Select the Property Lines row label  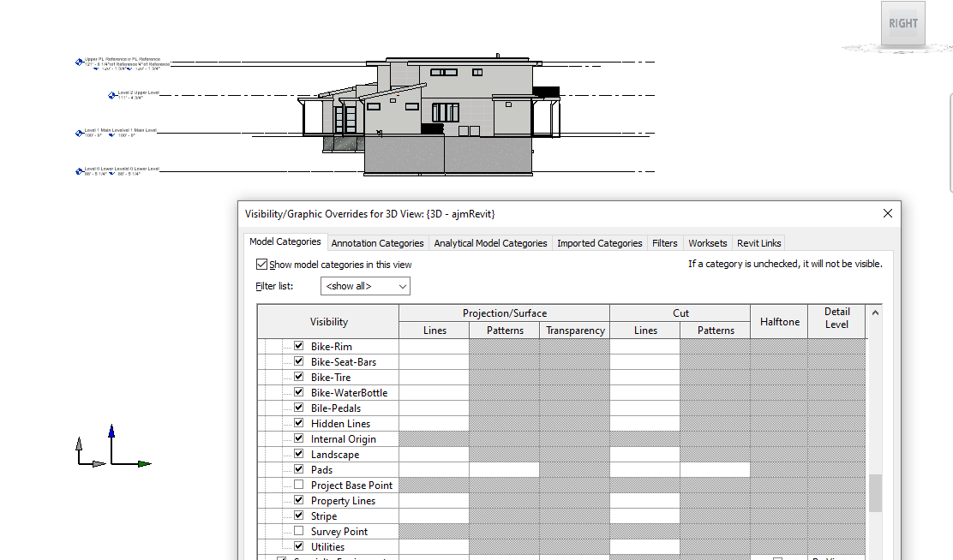click(343, 500)
